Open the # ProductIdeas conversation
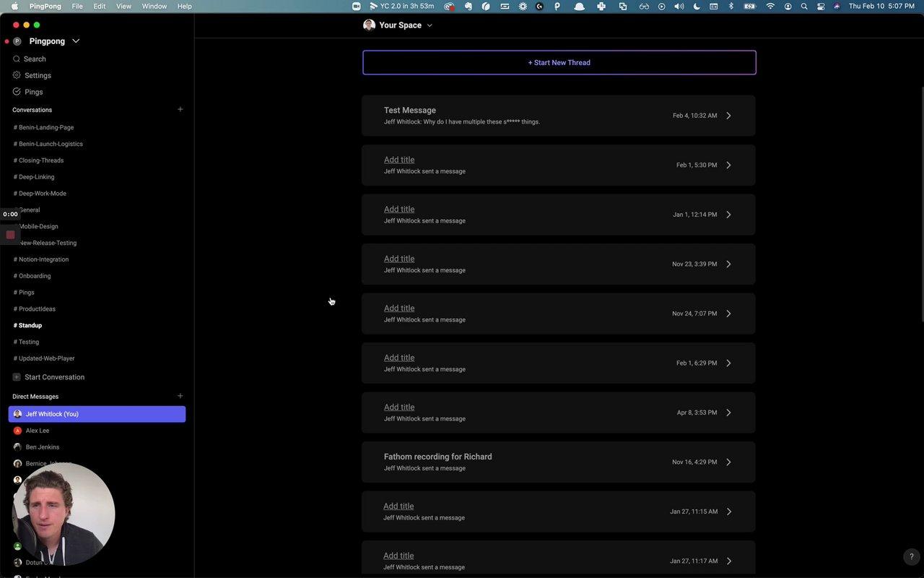Screen dimensions: 924x578 (35, 309)
